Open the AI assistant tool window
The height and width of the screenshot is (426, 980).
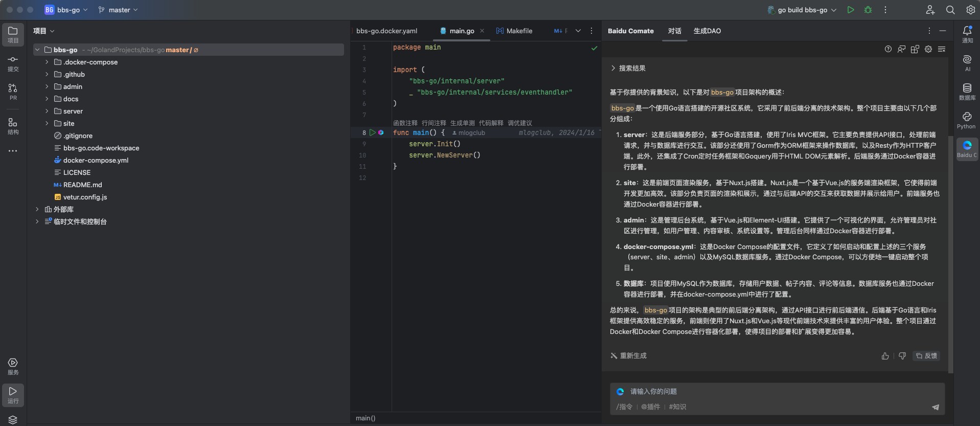click(x=967, y=63)
